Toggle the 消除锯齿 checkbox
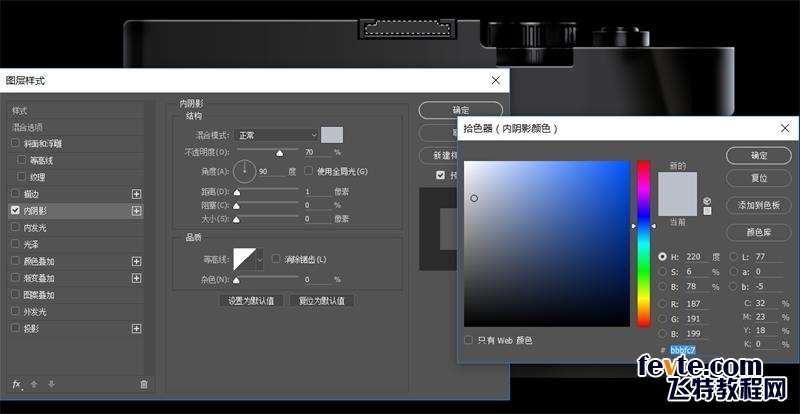 (276, 259)
